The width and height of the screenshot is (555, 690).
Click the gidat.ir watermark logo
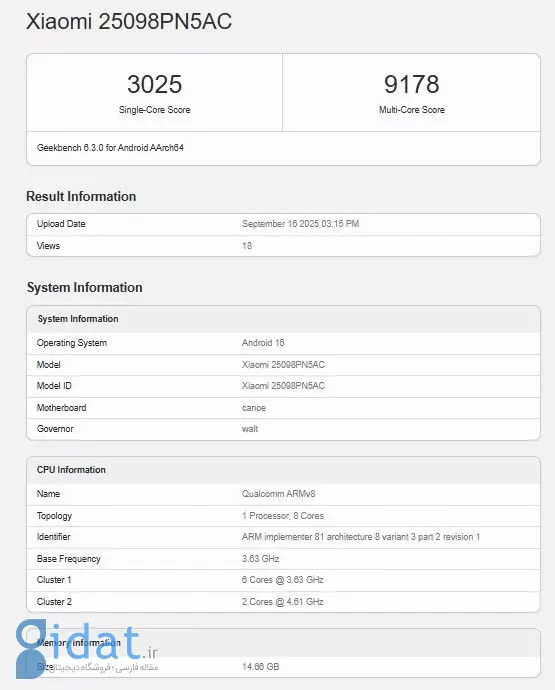point(87,649)
